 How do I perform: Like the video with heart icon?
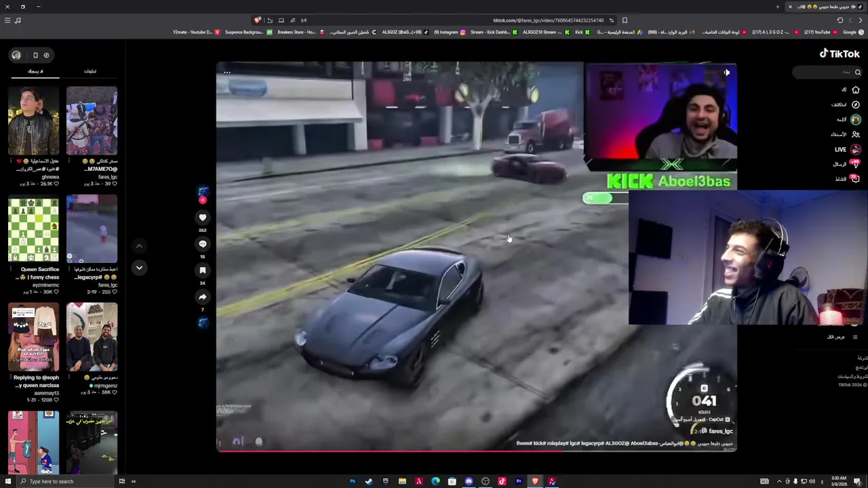[202, 218]
